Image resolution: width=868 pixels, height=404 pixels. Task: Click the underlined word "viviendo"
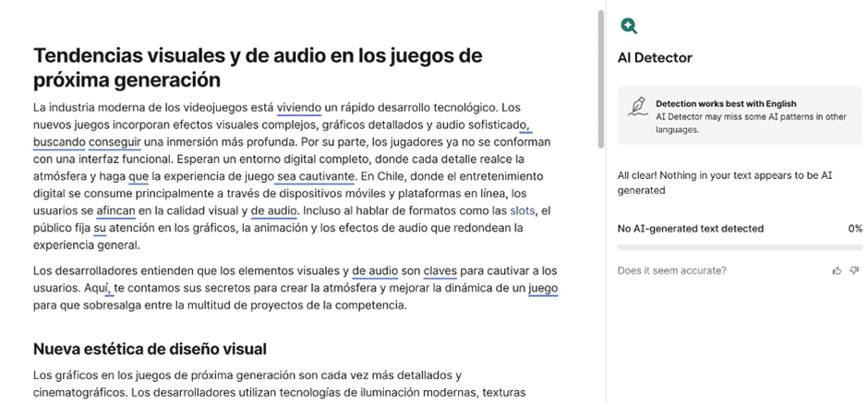[299, 107]
